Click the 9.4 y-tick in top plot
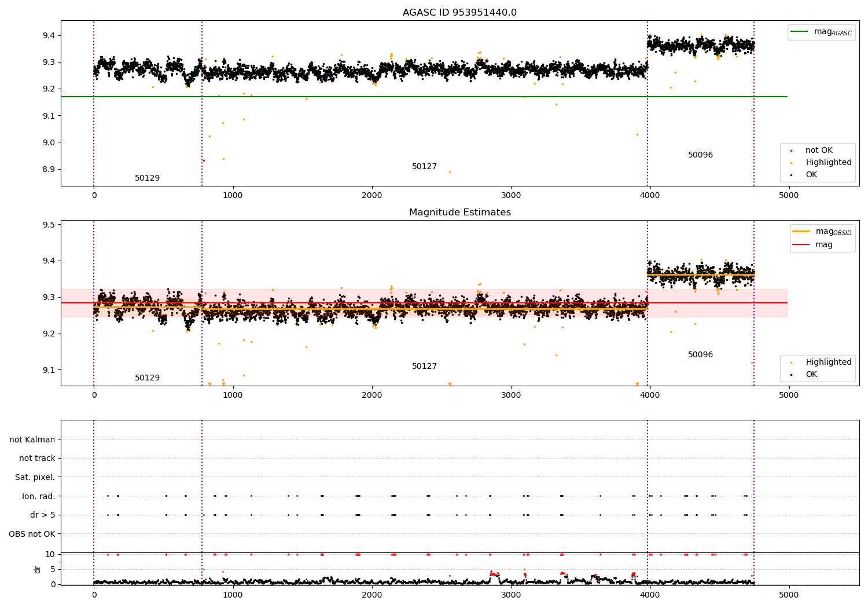 point(50,36)
